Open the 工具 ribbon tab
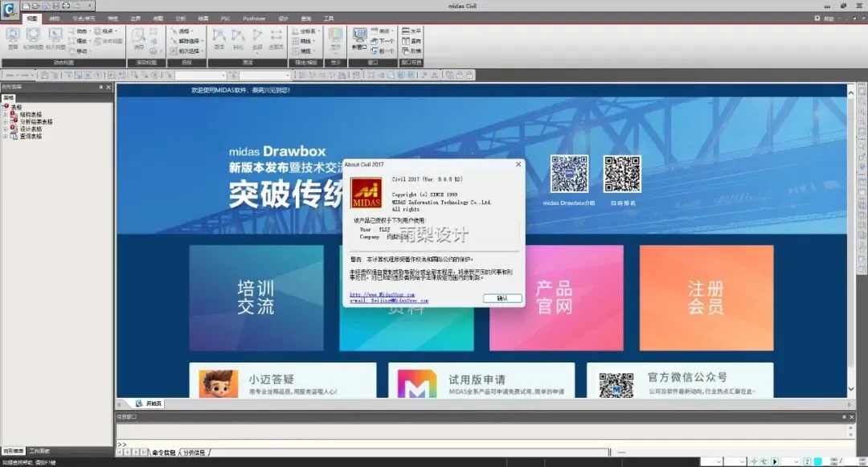Screen dimensions: 868x467 coord(329,18)
